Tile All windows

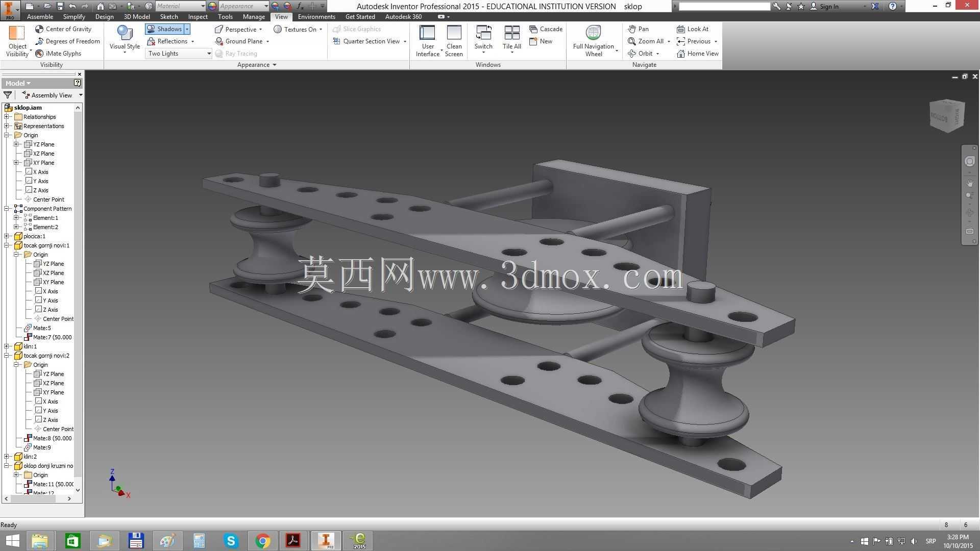(511, 40)
